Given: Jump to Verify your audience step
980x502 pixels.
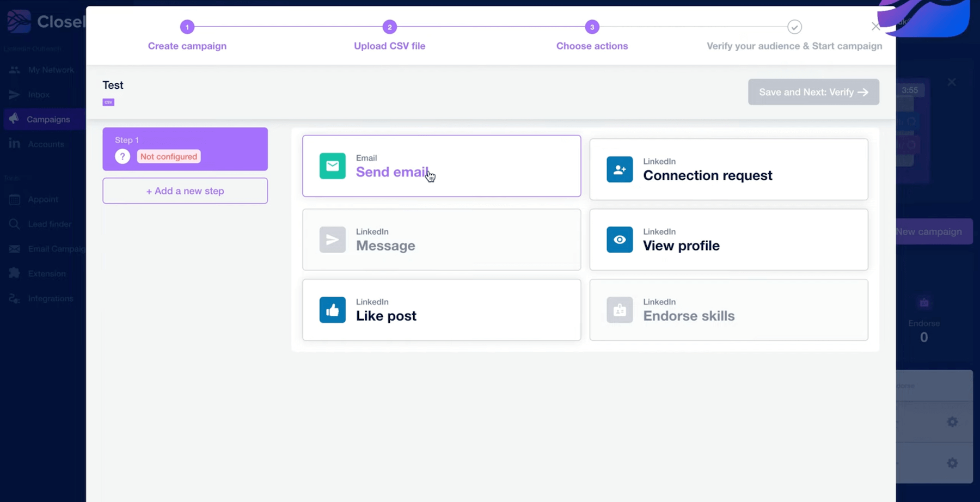Looking at the screenshot, I should (794, 27).
